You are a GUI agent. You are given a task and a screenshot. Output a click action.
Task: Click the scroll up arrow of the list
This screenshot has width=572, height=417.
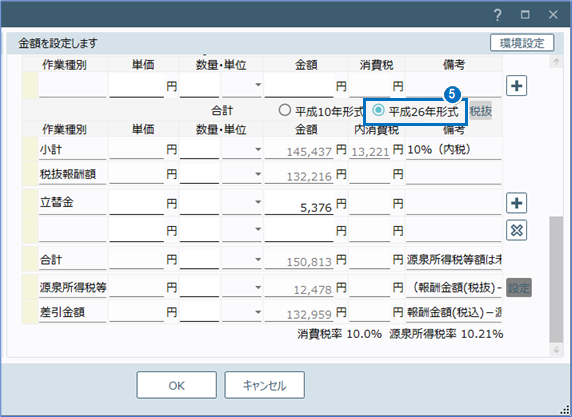(556, 62)
